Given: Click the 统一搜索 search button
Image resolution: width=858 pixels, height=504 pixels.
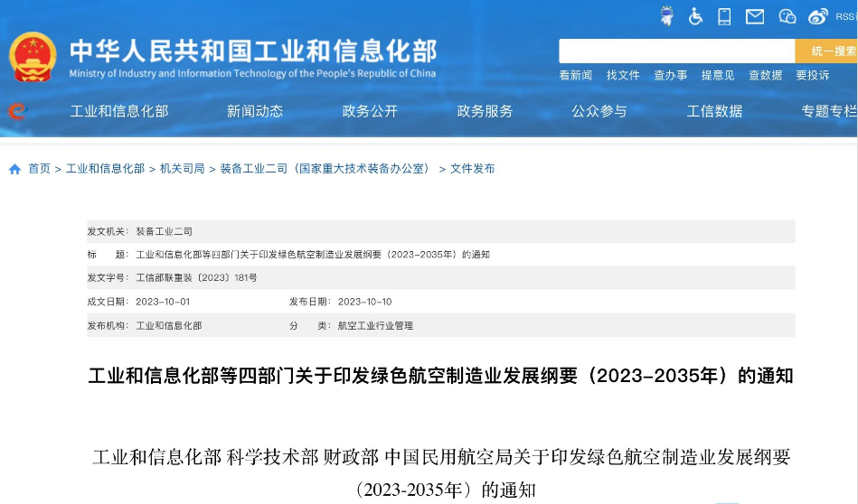Looking at the screenshot, I should point(826,51).
